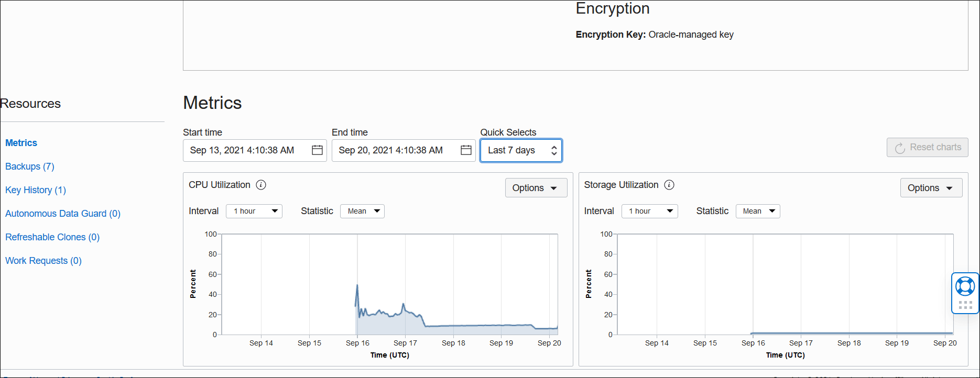Screen dimensions: 980x378
Task: Open the End time calendar picker icon
Action: point(466,150)
